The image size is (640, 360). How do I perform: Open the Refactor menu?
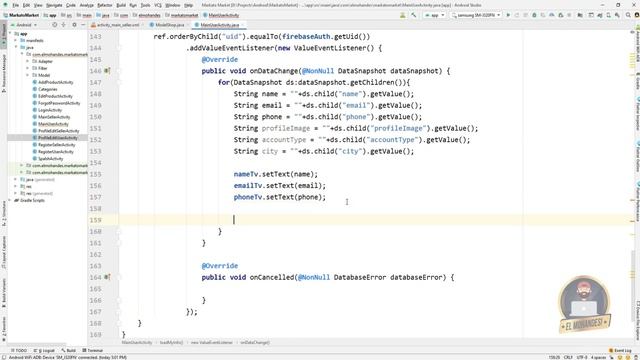pos(104,5)
